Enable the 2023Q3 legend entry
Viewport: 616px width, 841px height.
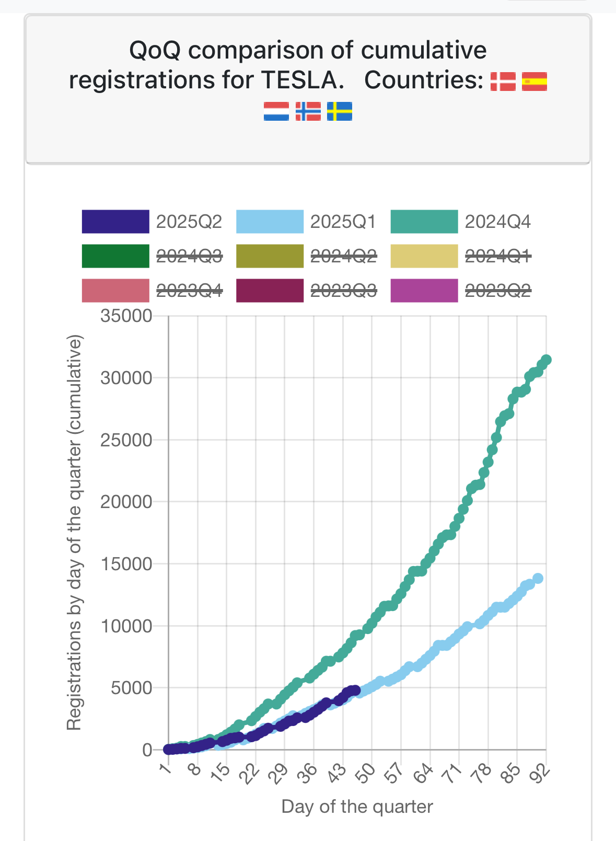coord(306,291)
